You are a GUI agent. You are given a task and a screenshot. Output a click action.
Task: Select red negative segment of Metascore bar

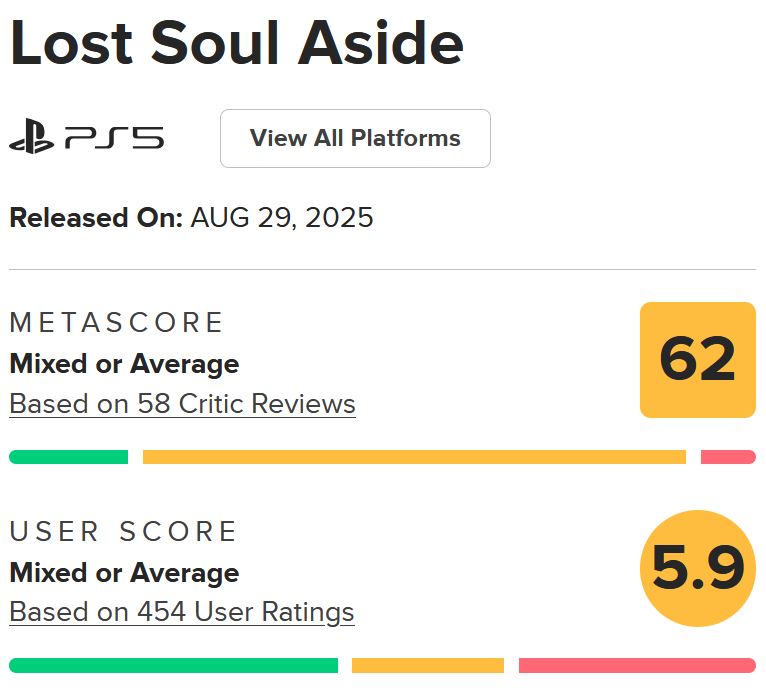click(728, 457)
